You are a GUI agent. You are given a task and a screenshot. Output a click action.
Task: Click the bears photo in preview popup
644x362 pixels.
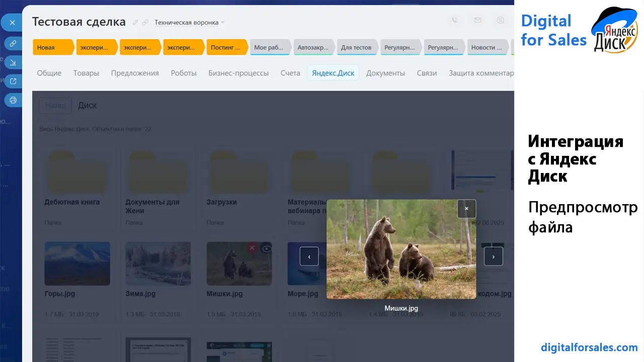point(401,249)
